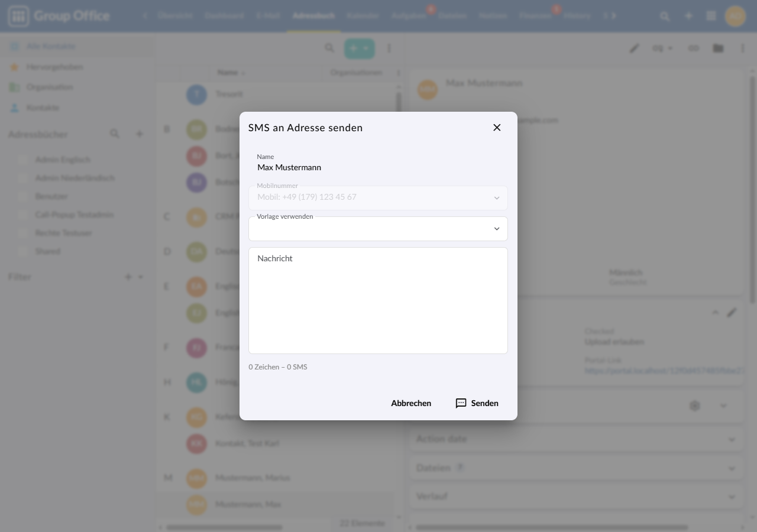Viewport: 757px width, 532px height.
Task: Click the Group Office logo icon
Action: [18, 16]
